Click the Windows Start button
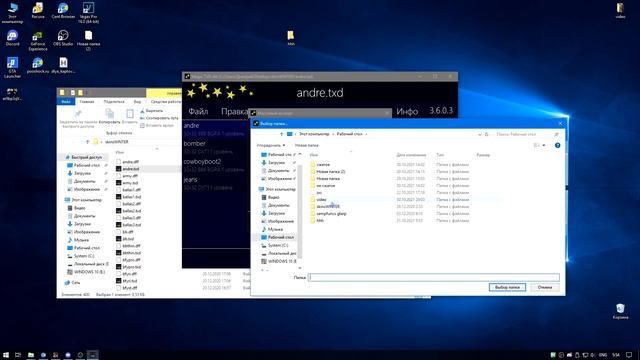The height and width of the screenshot is (360, 640). click(x=6, y=355)
